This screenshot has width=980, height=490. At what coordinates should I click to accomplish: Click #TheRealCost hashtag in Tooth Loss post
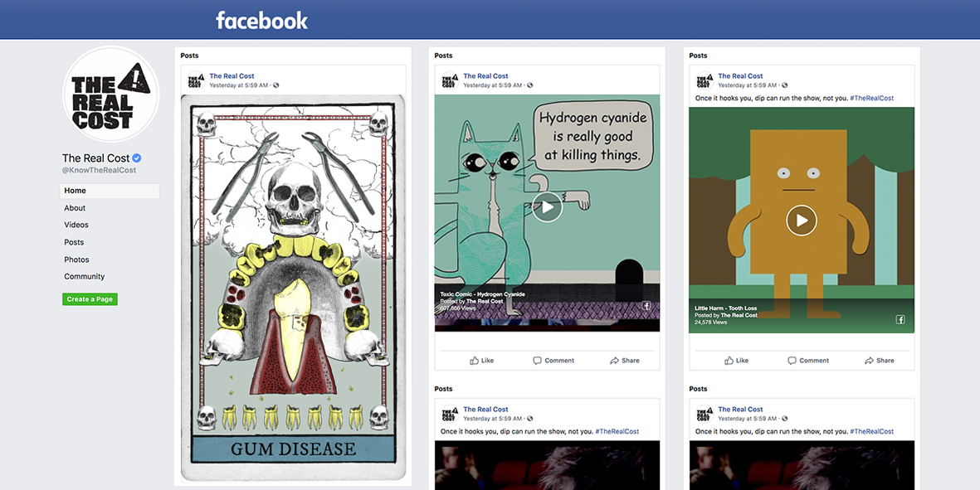tap(872, 98)
